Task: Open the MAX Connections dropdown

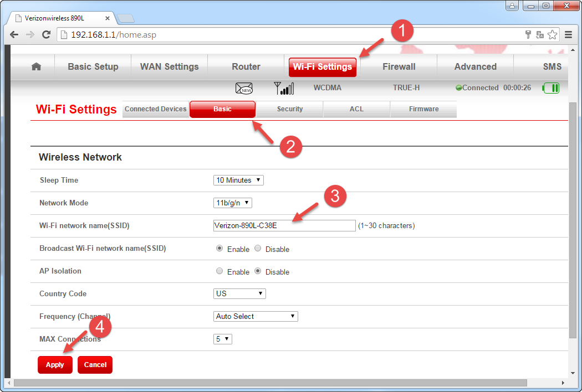Action: pyautogui.click(x=223, y=339)
